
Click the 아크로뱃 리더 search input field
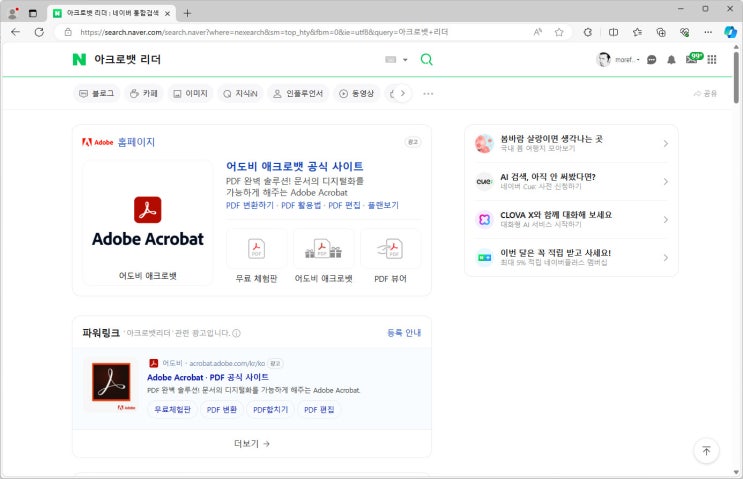click(x=237, y=60)
